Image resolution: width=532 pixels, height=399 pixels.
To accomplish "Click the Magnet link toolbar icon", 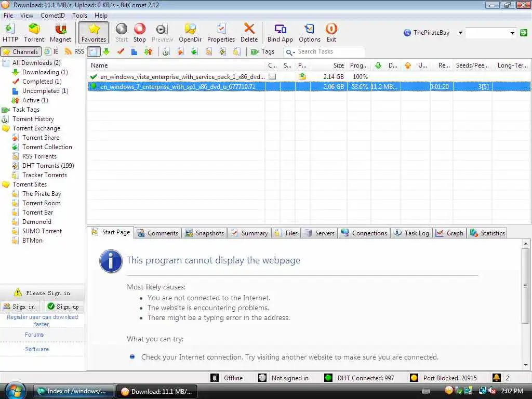I will click(x=60, y=33).
